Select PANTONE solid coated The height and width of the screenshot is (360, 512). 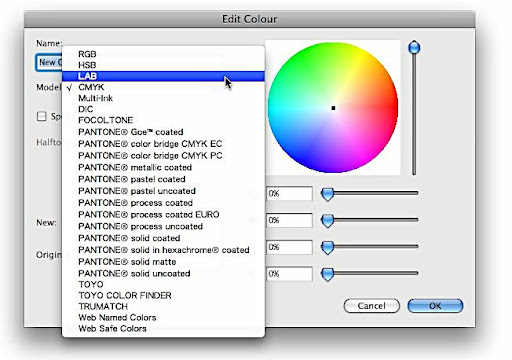coord(163,238)
